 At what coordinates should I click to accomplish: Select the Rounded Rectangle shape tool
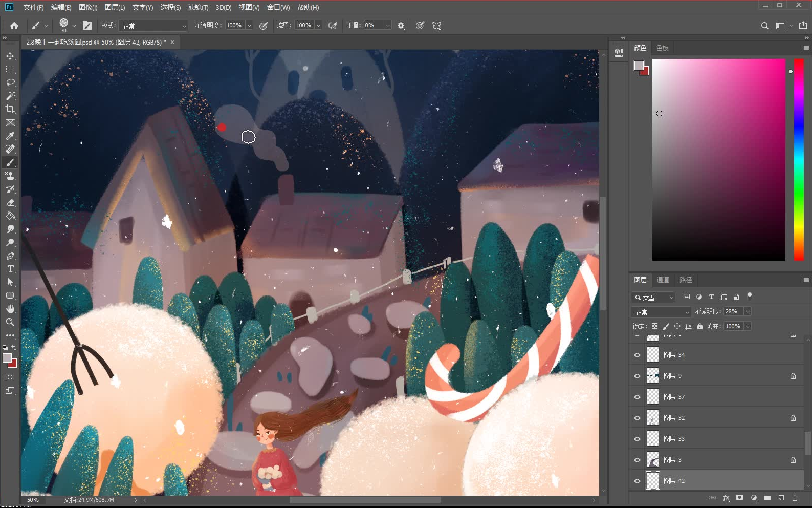(10, 295)
